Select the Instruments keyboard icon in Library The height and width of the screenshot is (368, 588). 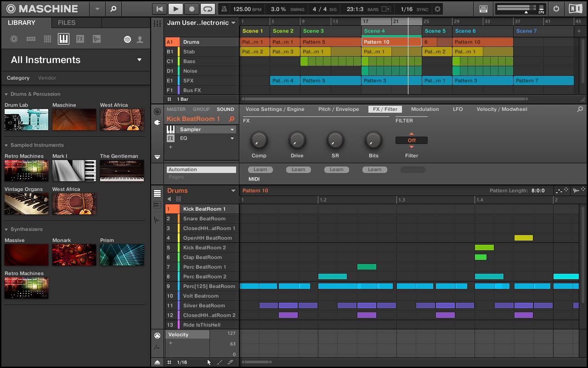[63, 39]
